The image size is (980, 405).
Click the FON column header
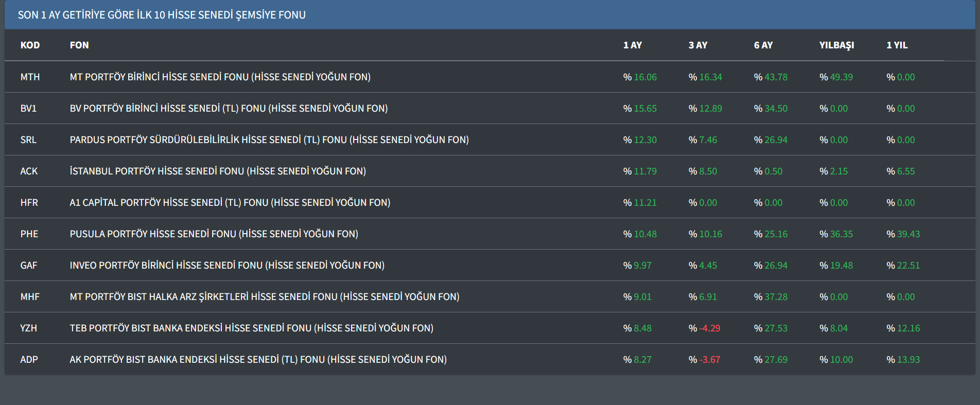pos(79,45)
